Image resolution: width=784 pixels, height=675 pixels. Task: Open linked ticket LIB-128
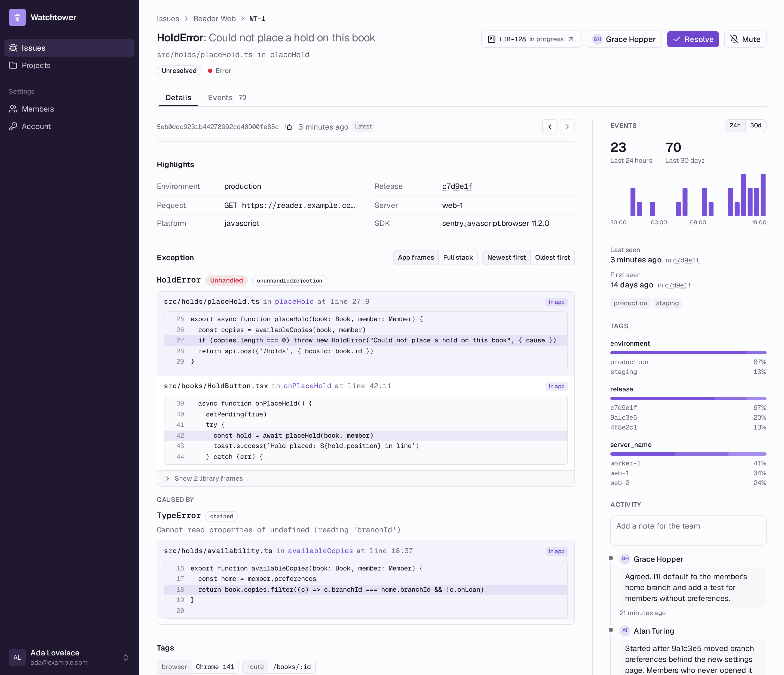point(531,39)
